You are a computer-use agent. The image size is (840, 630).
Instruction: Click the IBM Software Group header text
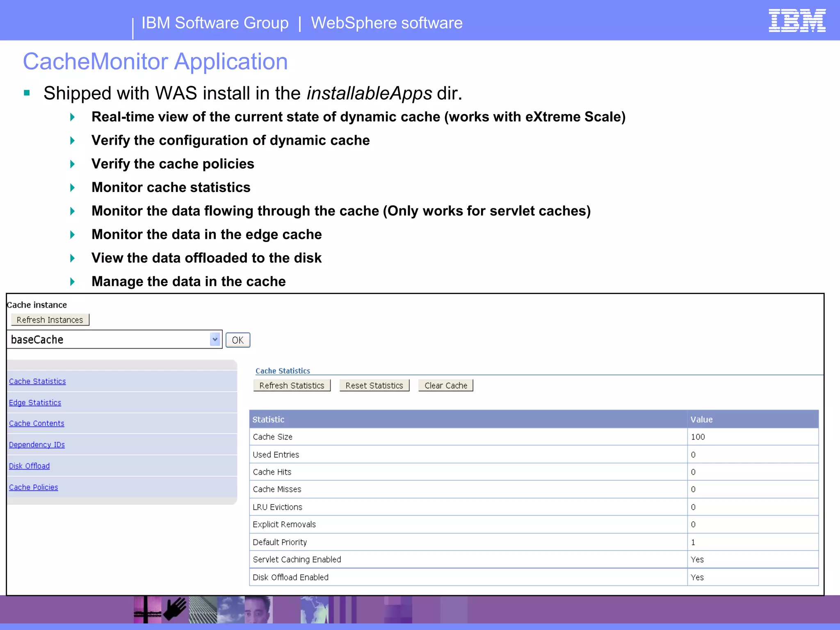(x=215, y=23)
